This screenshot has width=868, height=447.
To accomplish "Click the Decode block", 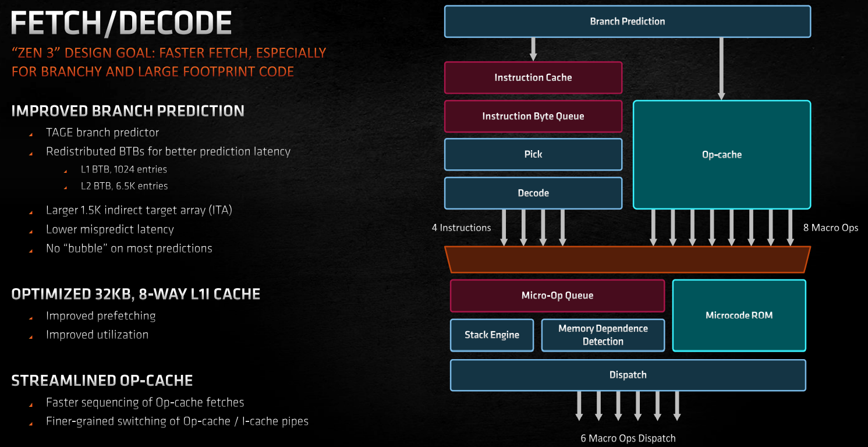I will 533,193.
